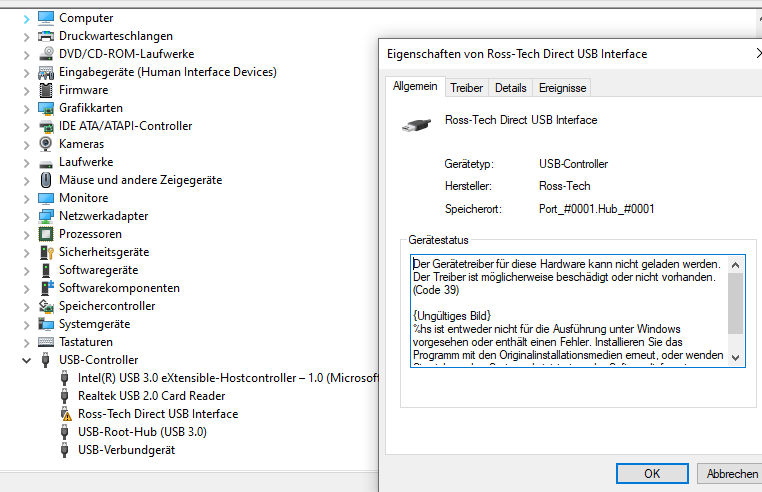The height and width of the screenshot is (492, 762).
Task: Expand the Systemgeräte chevron
Action: [26, 325]
